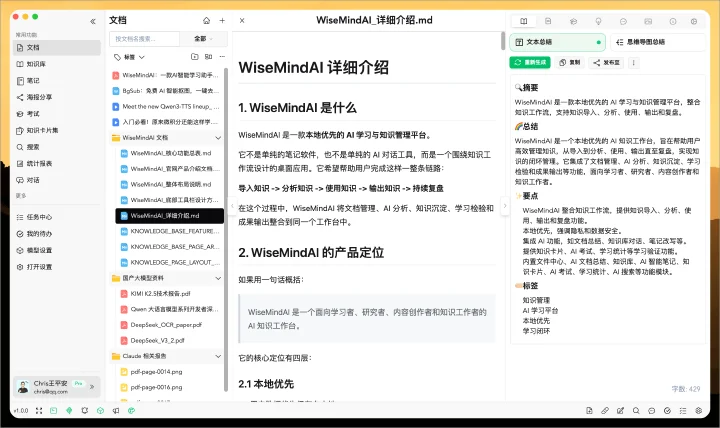Click the fullscreen icon in bottom status bar
720x428 pixels.
coord(39,411)
